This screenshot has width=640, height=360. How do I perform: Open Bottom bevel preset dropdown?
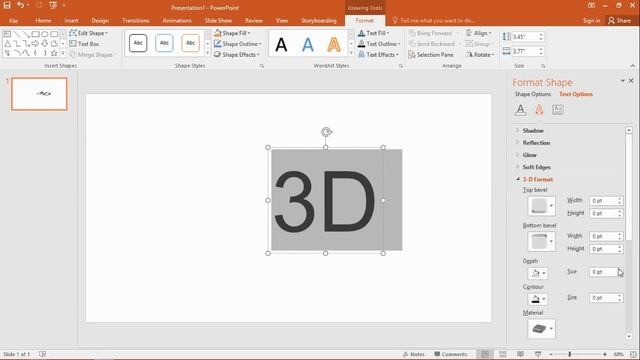pyautogui.click(x=541, y=242)
